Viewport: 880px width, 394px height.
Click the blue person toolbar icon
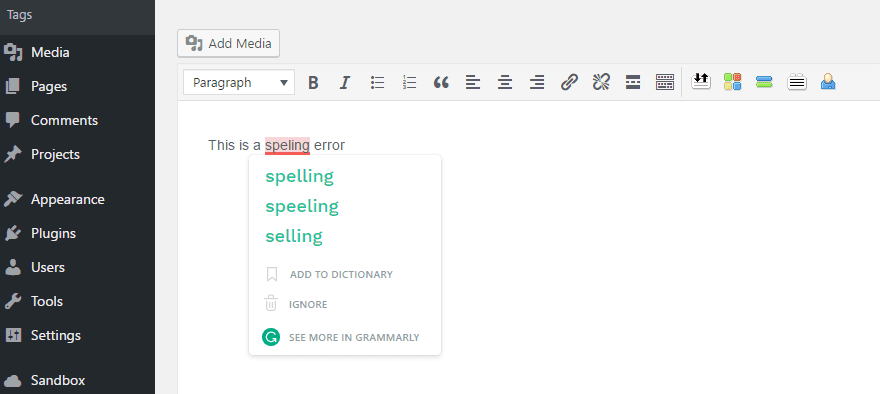pos(828,82)
